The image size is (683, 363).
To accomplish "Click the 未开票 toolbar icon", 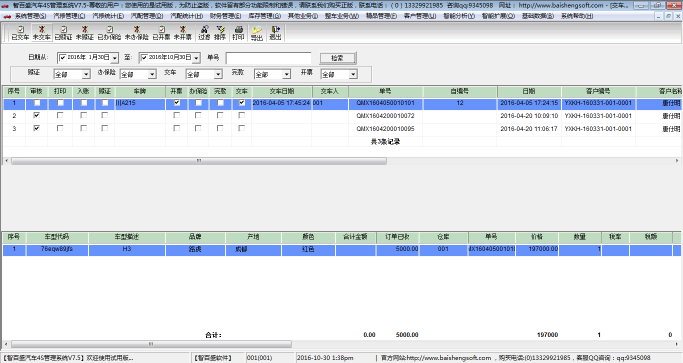I will pos(183,33).
